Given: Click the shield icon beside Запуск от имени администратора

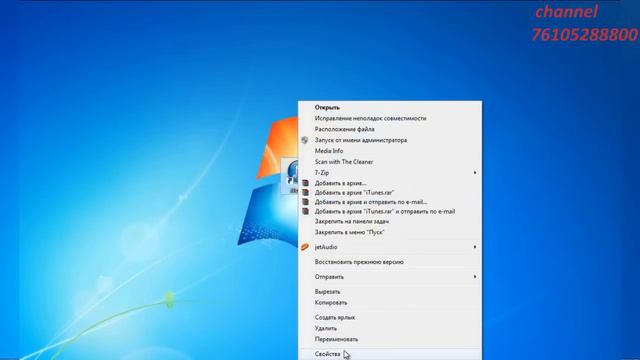Looking at the screenshot, I should pos(305,140).
